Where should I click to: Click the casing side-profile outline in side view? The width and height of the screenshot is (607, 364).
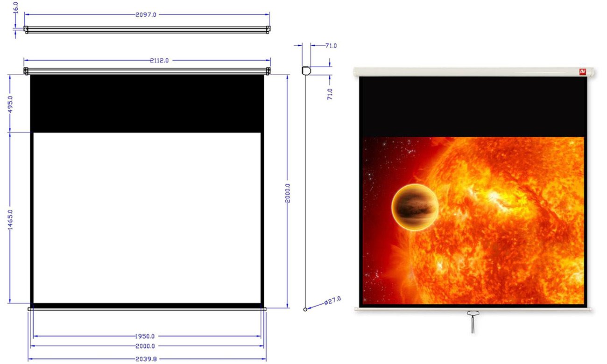[306, 71]
